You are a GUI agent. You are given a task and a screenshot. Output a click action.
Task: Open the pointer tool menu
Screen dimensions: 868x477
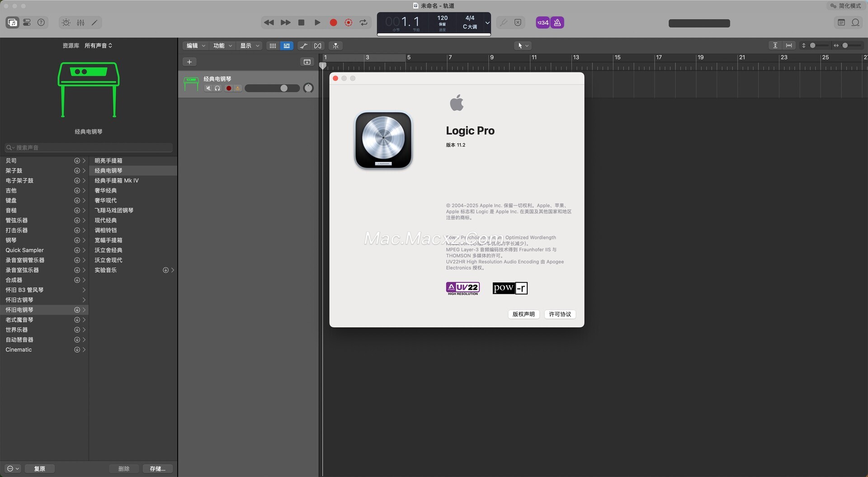tap(523, 46)
